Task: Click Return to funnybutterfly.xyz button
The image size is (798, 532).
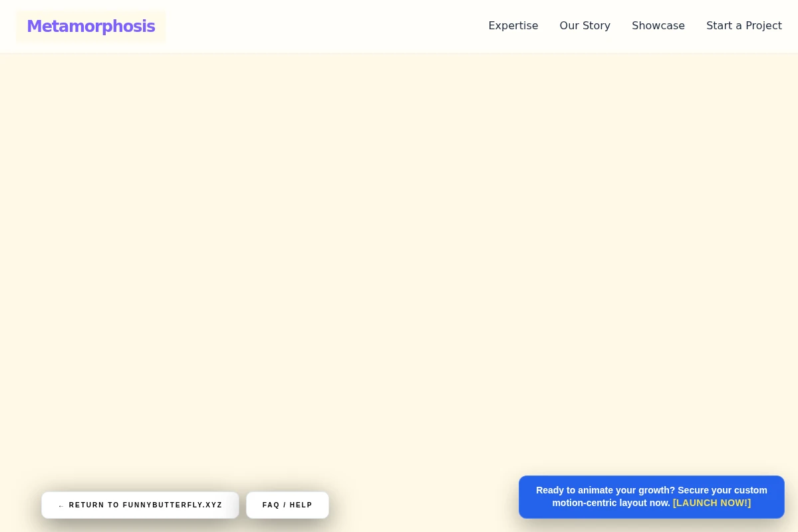Action: point(140,505)
